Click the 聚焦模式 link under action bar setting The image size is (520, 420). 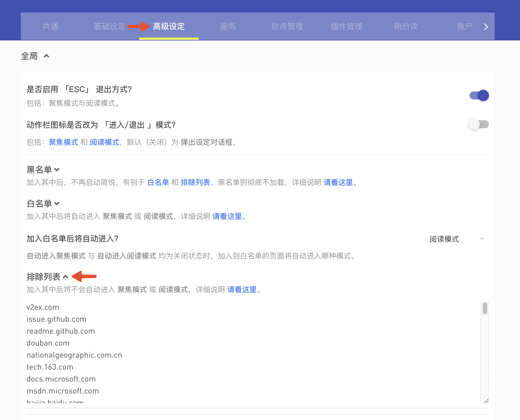[63, 142]
